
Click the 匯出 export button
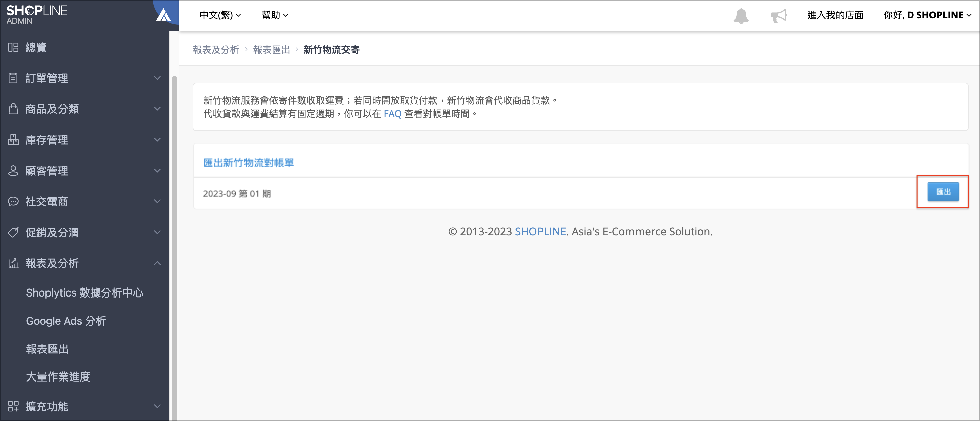pos(943,192)
